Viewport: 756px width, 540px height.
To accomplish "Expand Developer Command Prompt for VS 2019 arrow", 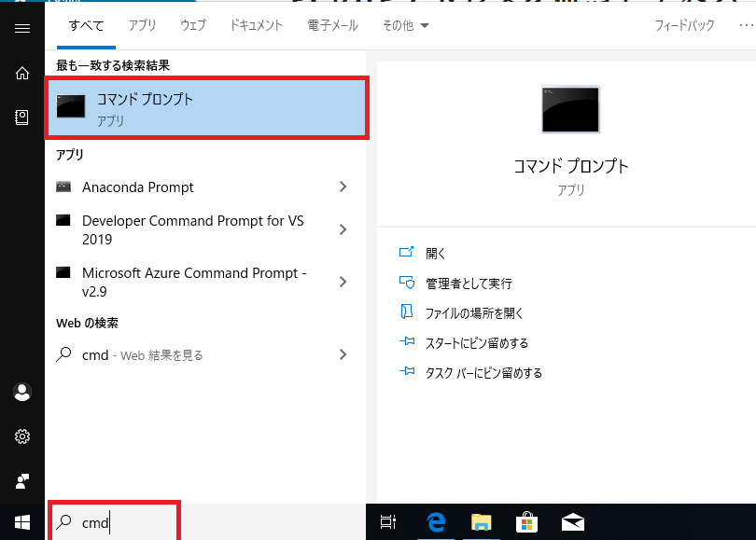I will [343, 229].
